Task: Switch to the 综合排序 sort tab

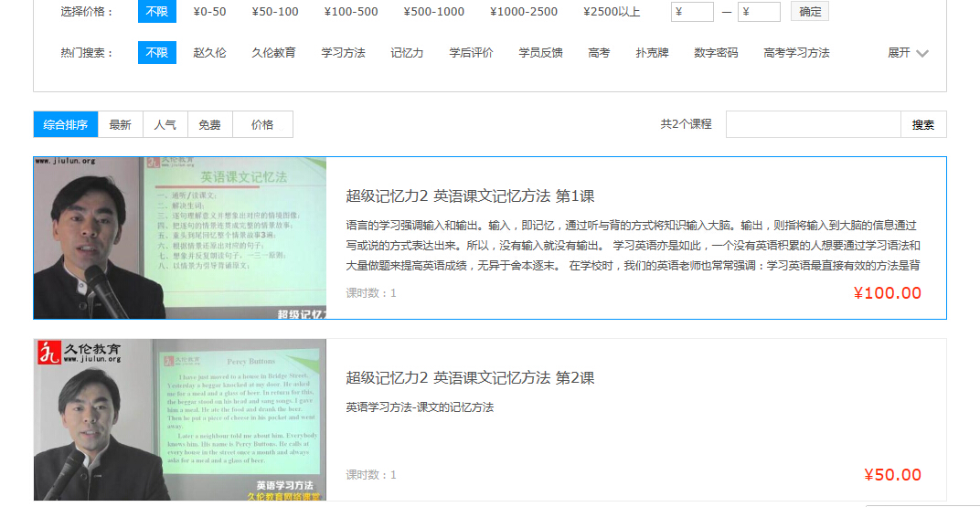Action: point(66,124)
